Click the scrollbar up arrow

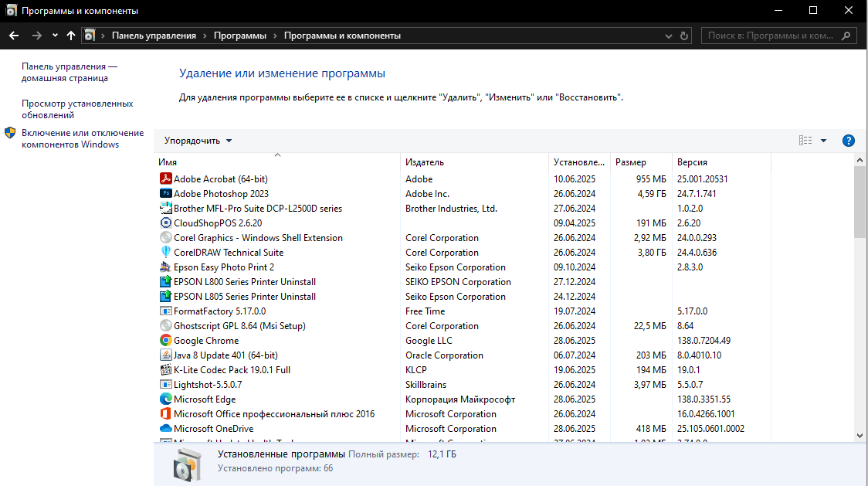tap(860, 160)
